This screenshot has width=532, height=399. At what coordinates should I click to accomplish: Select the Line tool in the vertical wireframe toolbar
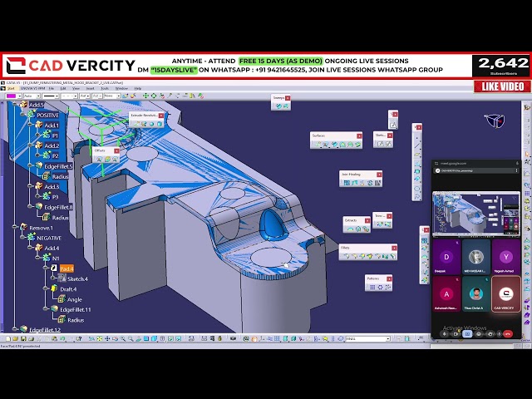[417, 146]
